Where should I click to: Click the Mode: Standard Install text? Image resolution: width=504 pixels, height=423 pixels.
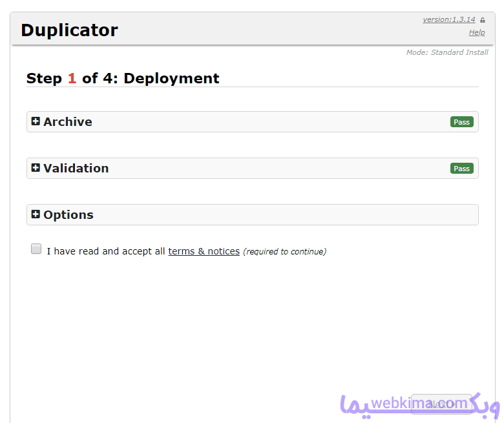[x=447, y=52]
